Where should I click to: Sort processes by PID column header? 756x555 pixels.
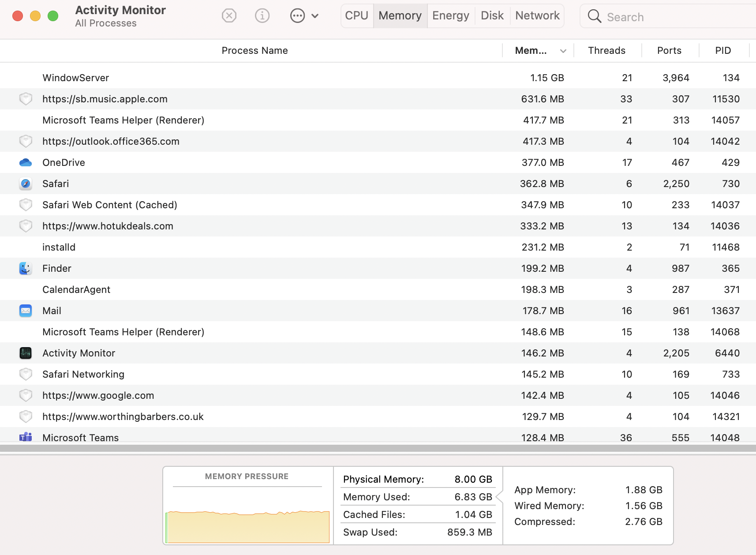(723, 51)
